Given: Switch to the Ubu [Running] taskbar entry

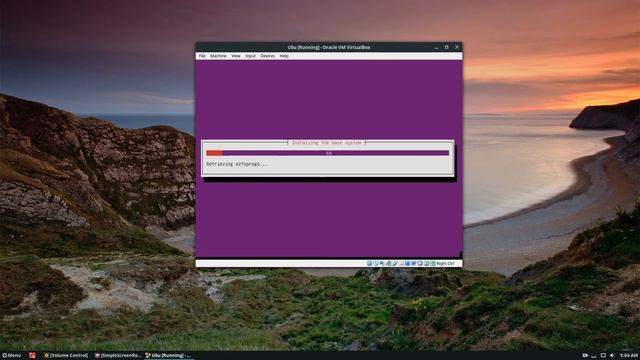Looking at the screenshot, I should coord(168,356).
